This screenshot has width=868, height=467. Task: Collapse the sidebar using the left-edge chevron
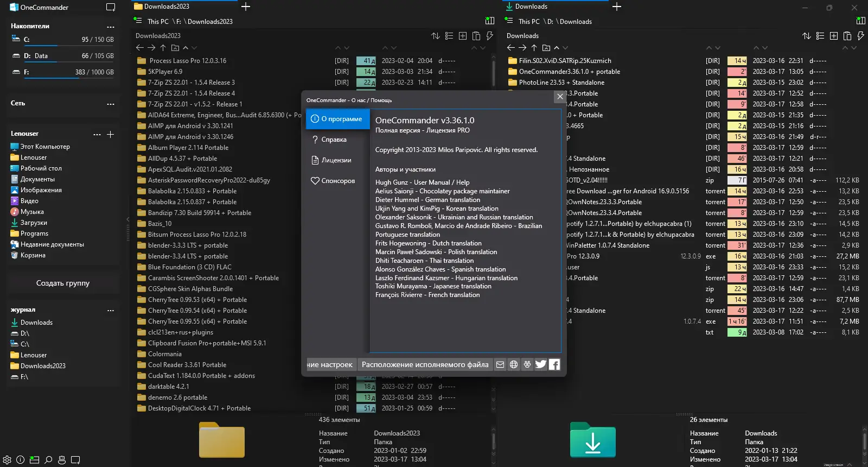coord(128,219)
